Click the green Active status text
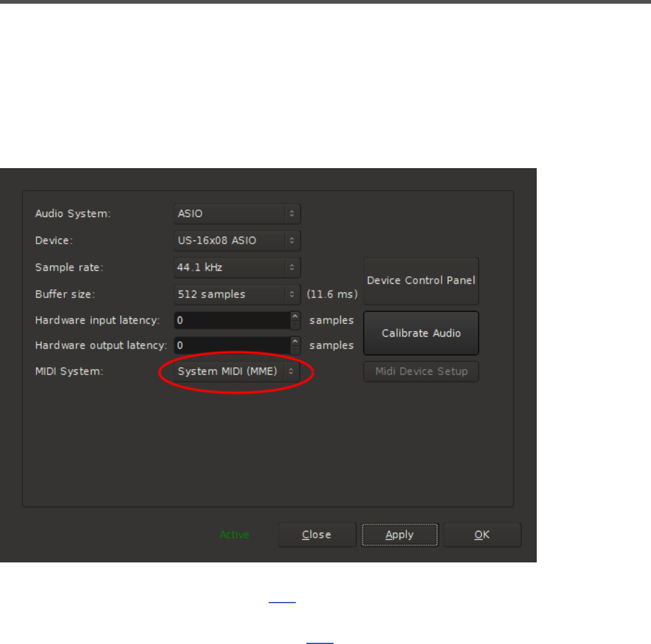Image resolution: width=651 pixels, height=644 pixels. 235,535
